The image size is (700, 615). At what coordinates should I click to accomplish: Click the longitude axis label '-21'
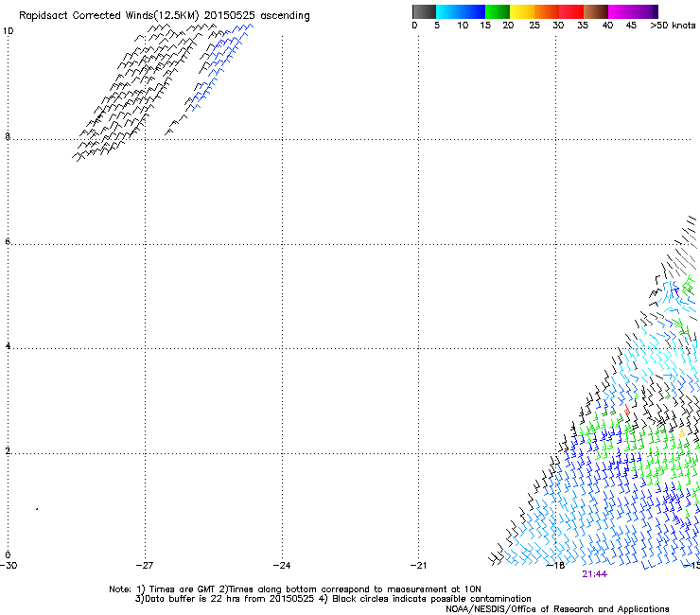pyautogui.click(x=418, y=565)
